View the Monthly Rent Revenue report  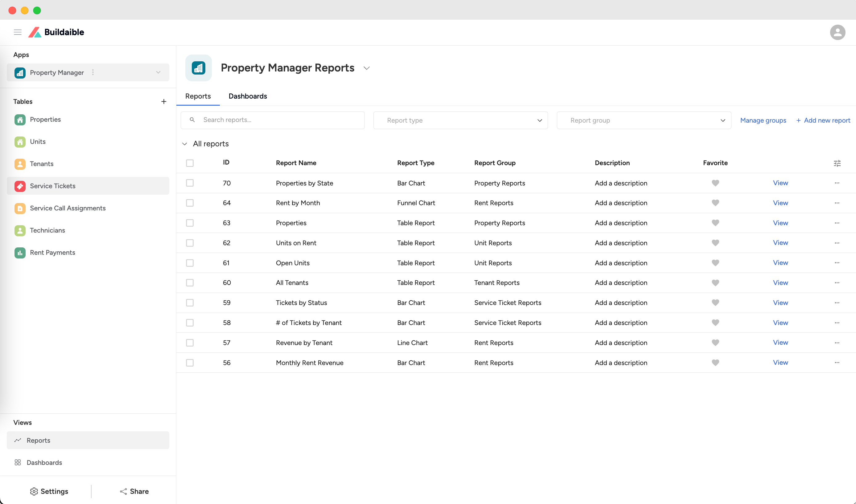click(780, 362)
